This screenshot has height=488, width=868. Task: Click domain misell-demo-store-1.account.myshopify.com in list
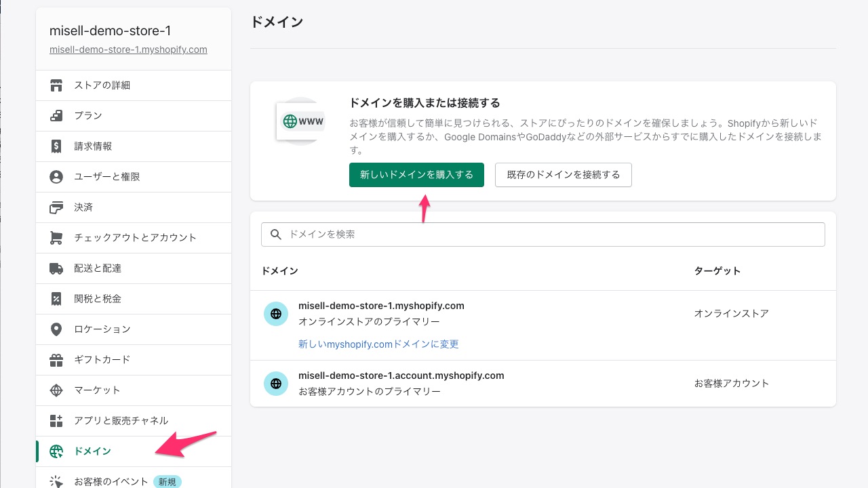point(401,375)
